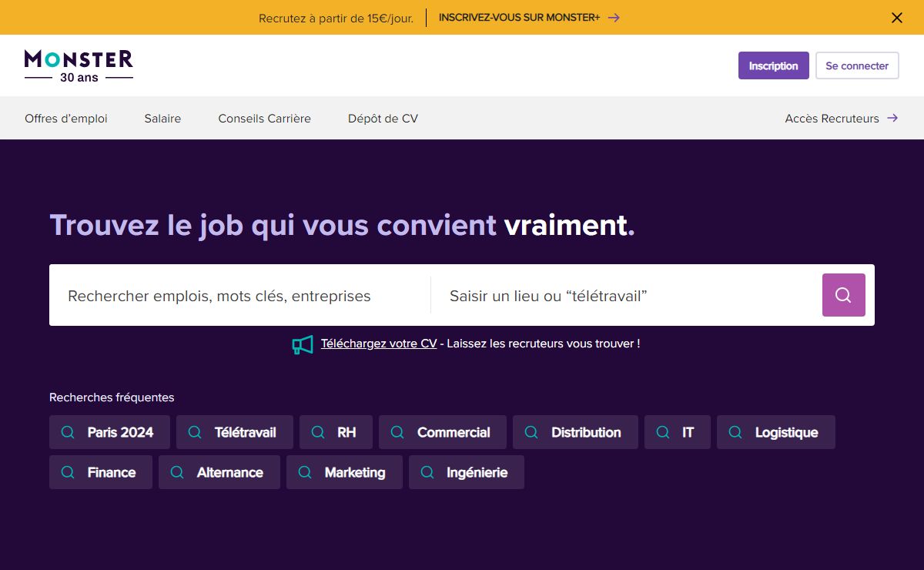Go to Conseils Carrière
This screenshot has height=570, width=924.
[x=264, y=118]
